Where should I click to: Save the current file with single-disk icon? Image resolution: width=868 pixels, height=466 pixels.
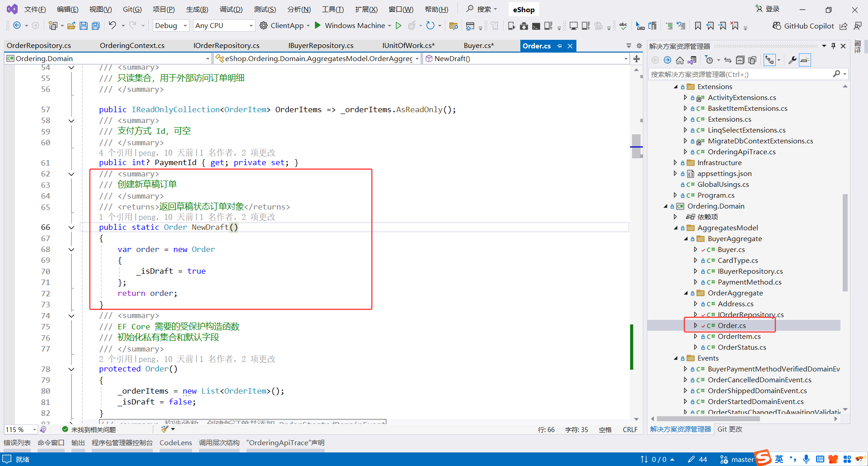[84, 25]
